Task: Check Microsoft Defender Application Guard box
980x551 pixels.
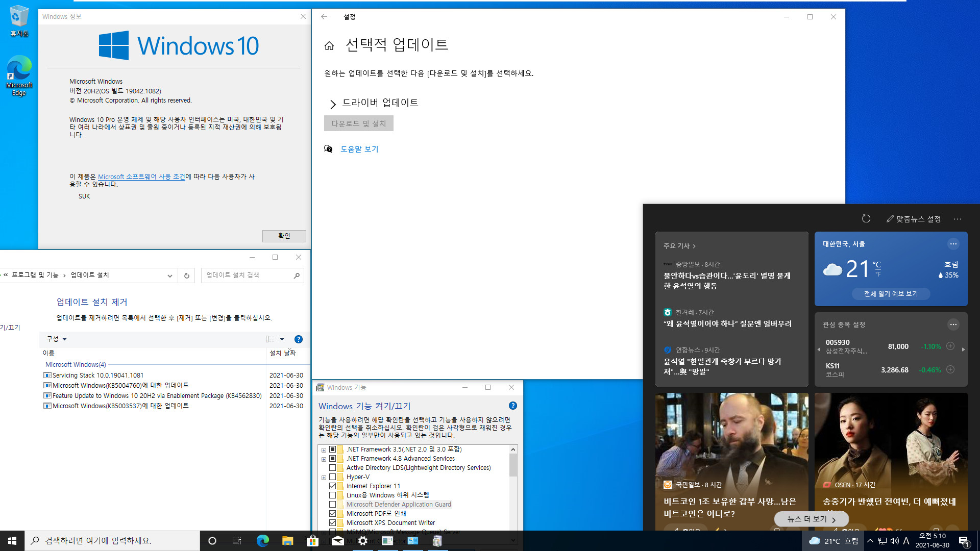Action: tap(332, 505)
